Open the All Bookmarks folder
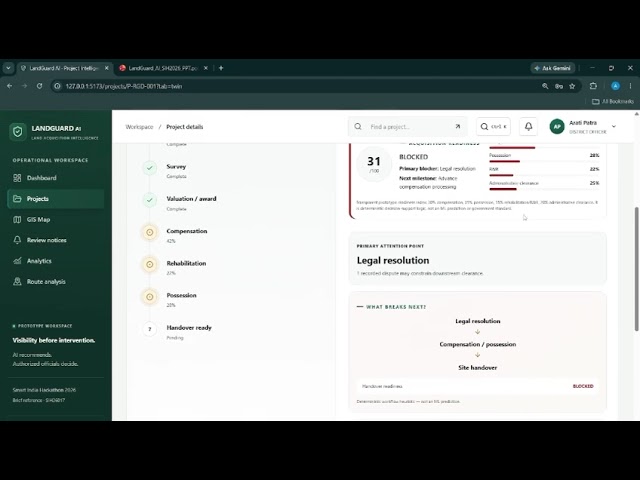The image size is (640, 480). 613,101
